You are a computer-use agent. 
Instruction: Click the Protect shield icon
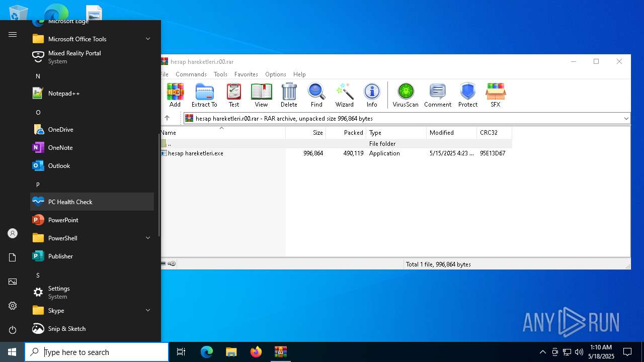pos(468,96)
